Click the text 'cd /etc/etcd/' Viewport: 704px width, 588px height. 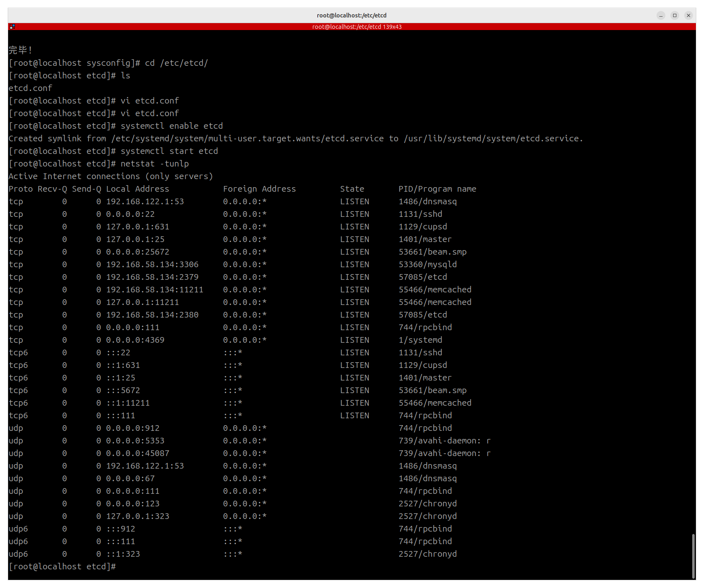[176, 63]
